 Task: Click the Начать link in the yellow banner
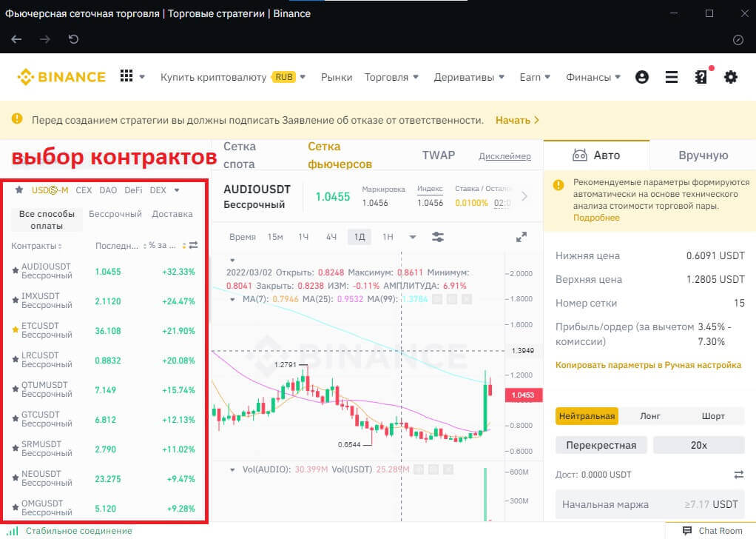[x=517, y=120]
